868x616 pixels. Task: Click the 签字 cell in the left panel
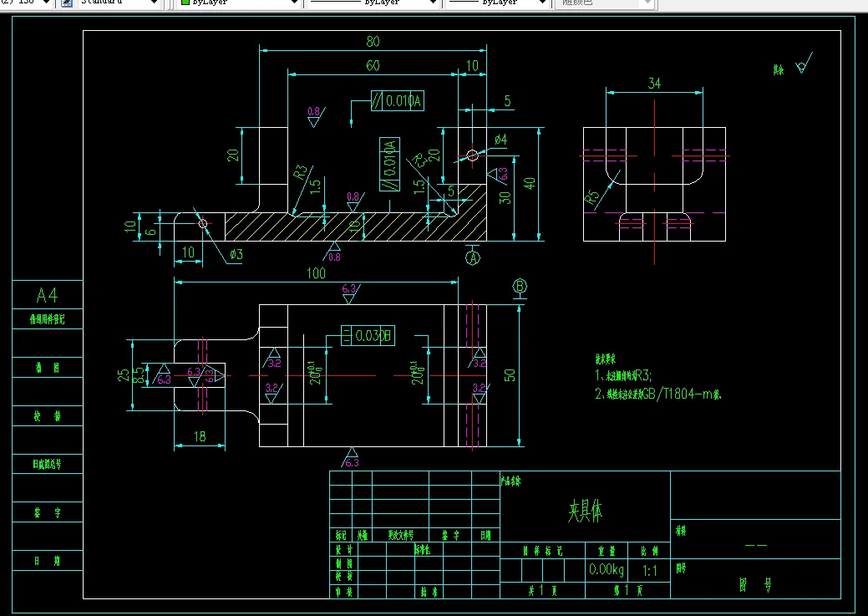46,512
